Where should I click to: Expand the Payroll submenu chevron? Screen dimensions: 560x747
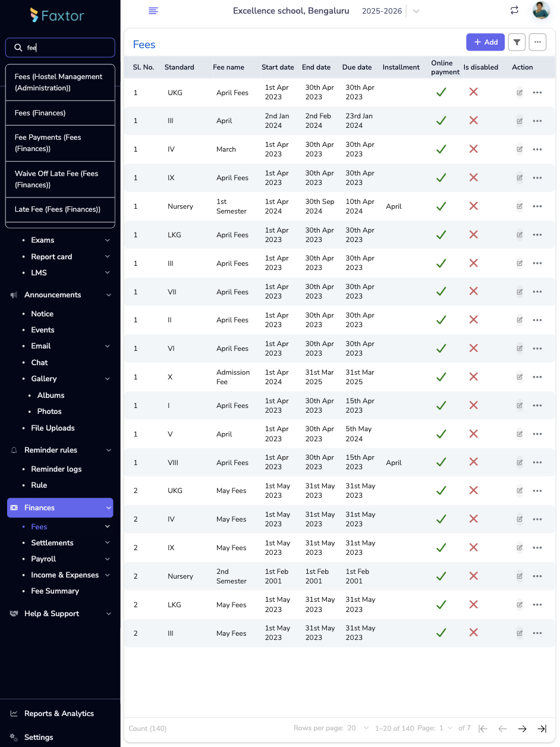(108, 559)
